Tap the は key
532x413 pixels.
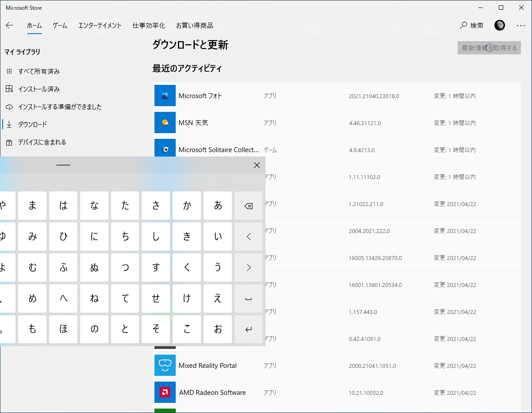(63, 206)
